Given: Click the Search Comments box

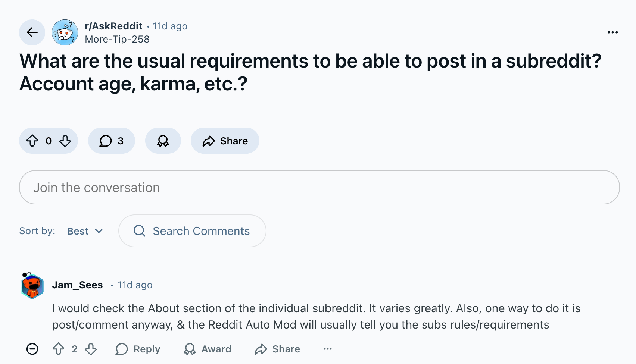Looking at the screenshot, I should pos(193,231).
